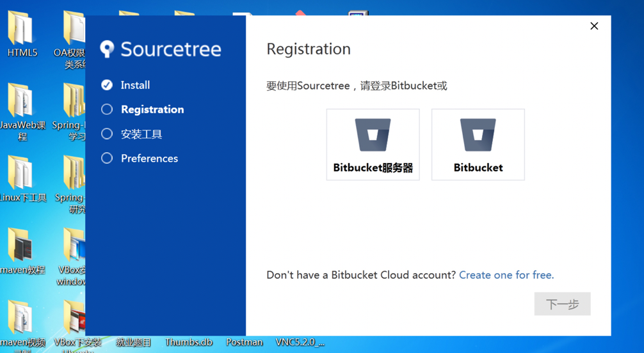Open the JavaWeb课程 desktop folder
The height and width of the screenshot is (353, 644).
coord(21,112)
